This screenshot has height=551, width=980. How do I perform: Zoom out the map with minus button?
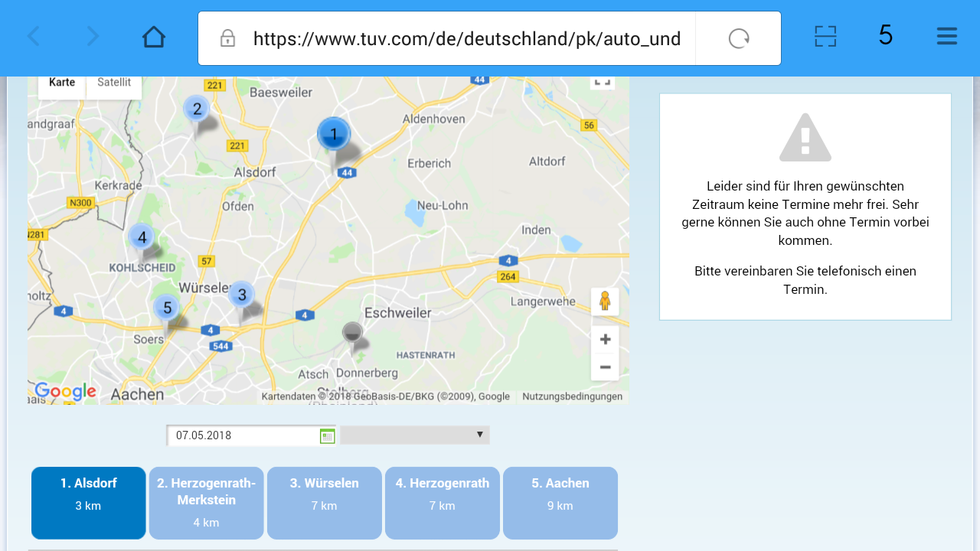coord(605,367)
